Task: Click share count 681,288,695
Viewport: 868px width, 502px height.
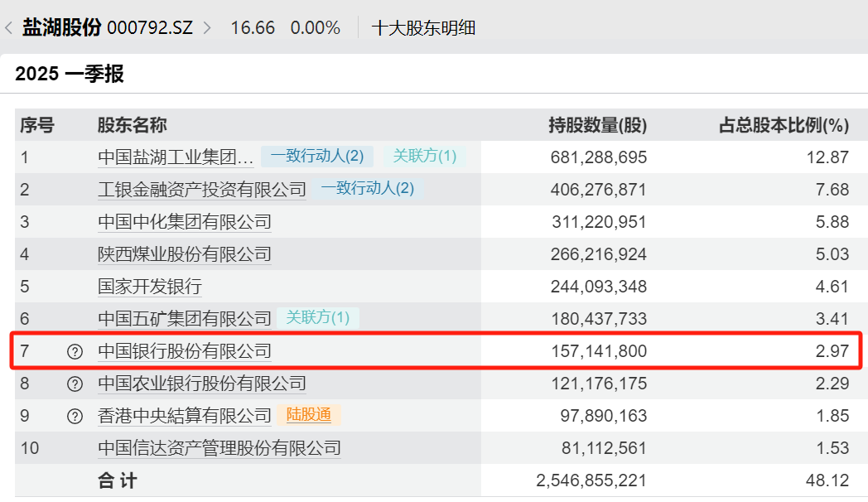Action: (x=599, y=157)
